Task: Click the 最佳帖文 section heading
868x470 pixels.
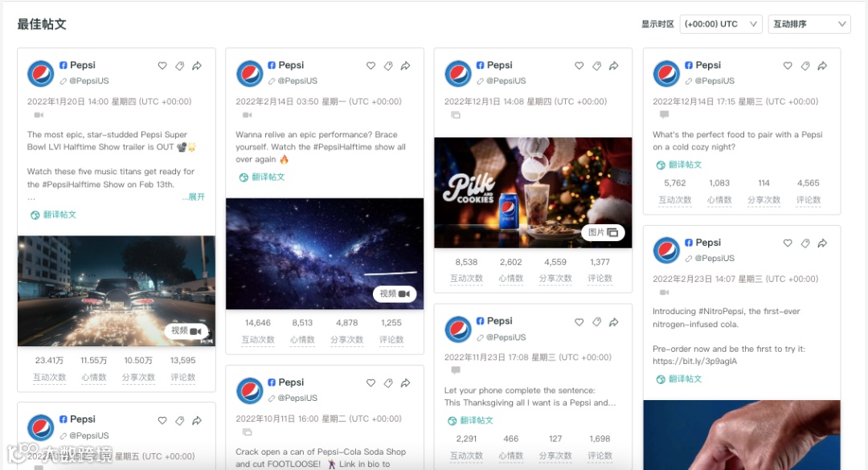Action: tap(42, 24)
